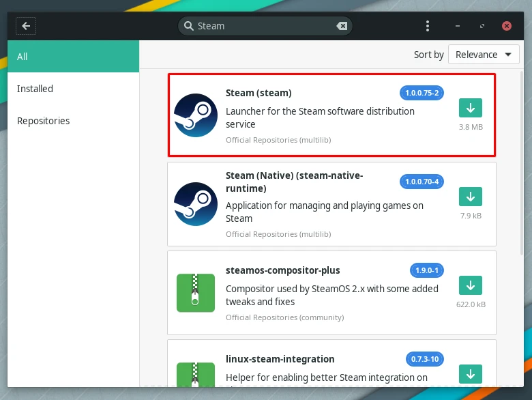Image resolution: width=532 pixels, height=400 pixels.
Task: Open the Steam (steam) package title
Action: (x=258, y=93)
